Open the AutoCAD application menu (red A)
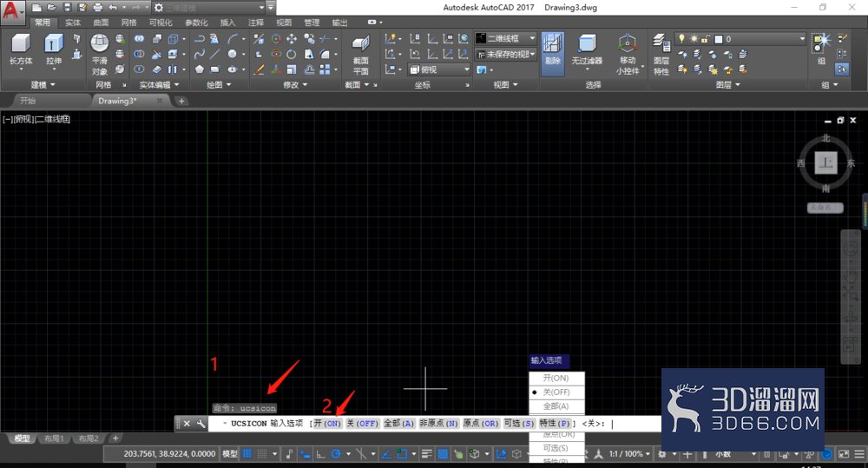The image size is (868, 468). pos(11,11)
